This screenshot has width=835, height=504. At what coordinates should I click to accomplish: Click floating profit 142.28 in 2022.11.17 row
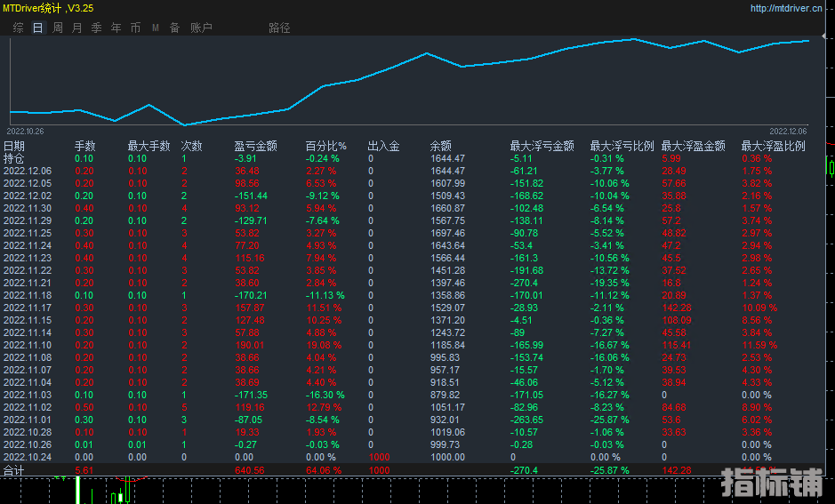[677, 308]
